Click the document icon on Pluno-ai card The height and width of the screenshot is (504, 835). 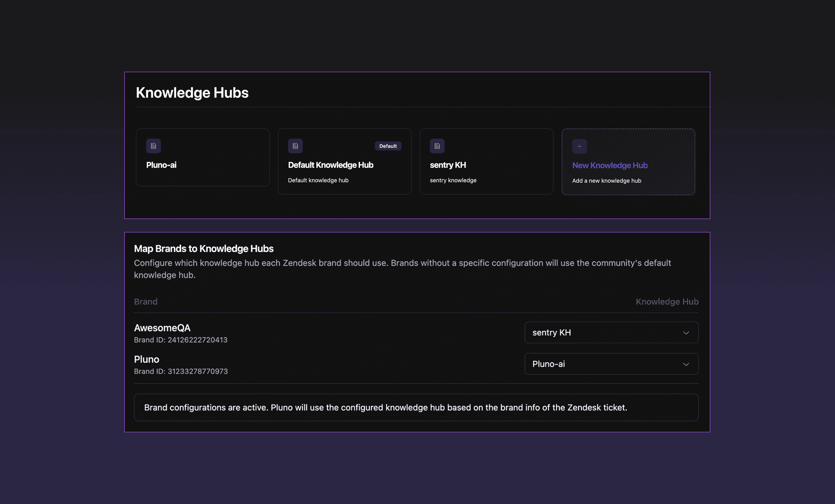[x=153, y=146]
